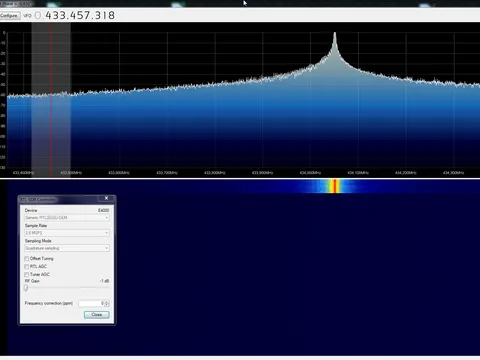Click the red signal trace in the waterfall
The image size is (480, 360).
(x=335, y=186)
